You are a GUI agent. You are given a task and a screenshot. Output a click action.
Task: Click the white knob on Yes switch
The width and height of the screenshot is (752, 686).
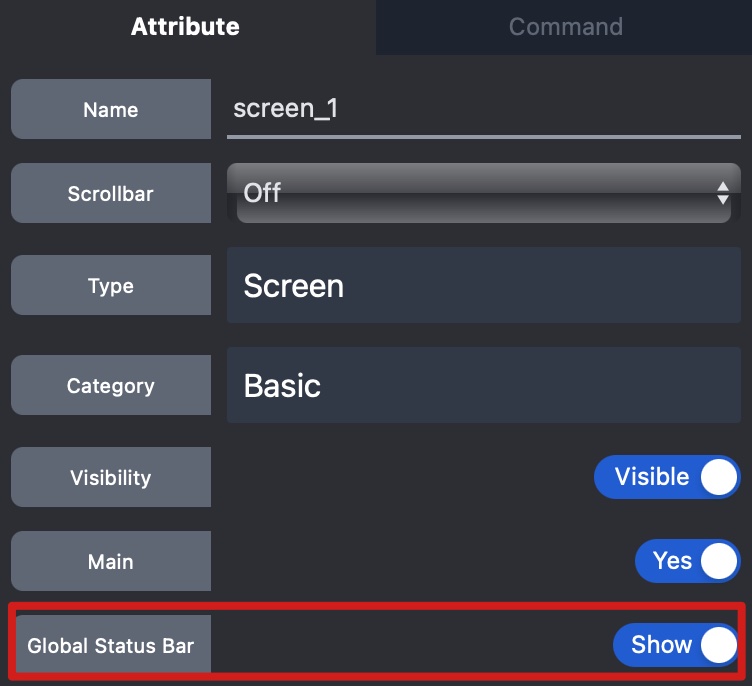coord(718,561)
